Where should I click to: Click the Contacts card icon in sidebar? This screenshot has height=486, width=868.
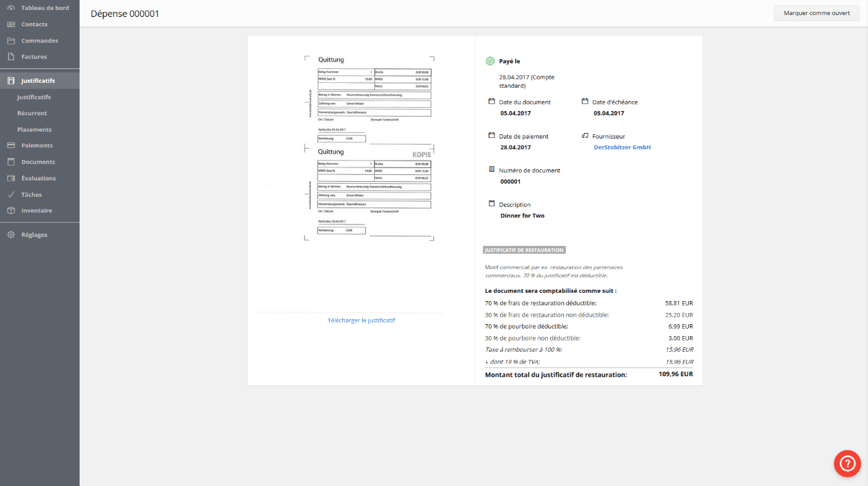point(11,24)
